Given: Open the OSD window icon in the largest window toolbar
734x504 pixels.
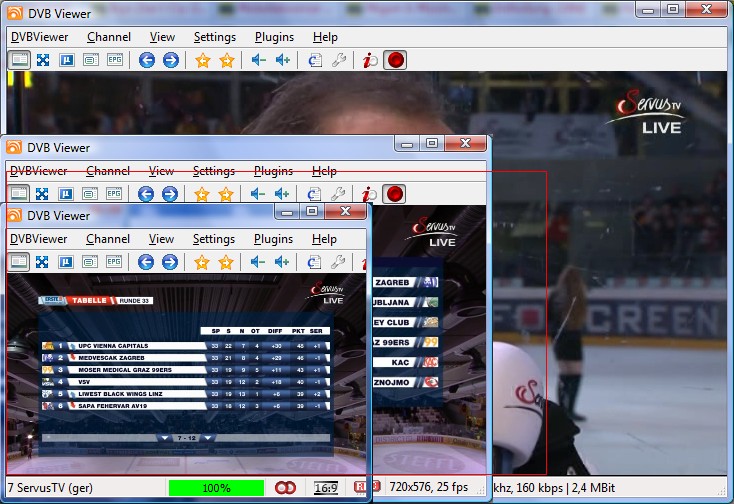Looking at the screenshot, I should click(91, 60).
